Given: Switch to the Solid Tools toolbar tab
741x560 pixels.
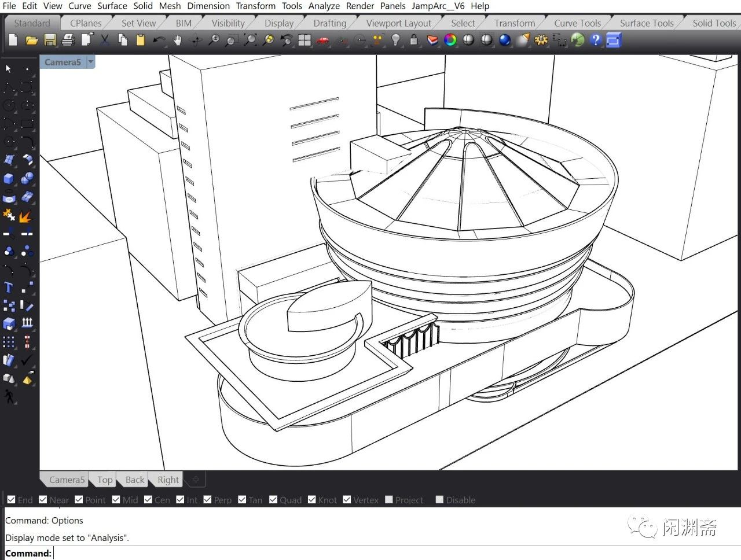Looking at the screenshot, I should tap(714, 23).
